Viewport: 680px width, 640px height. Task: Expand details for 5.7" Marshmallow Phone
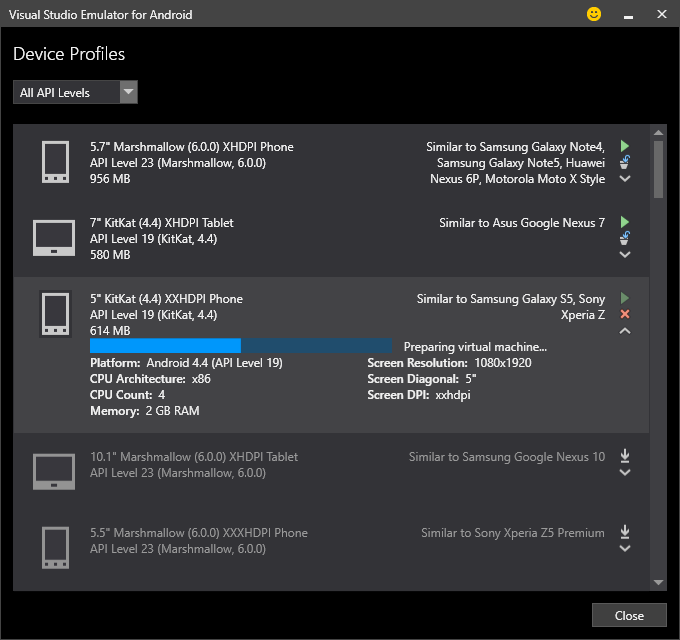(624, 178)
